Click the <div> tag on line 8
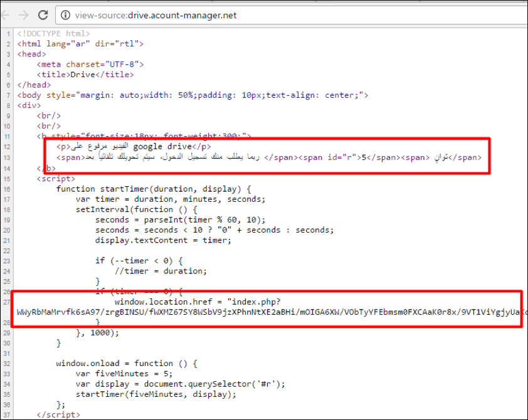 [29, 105]
